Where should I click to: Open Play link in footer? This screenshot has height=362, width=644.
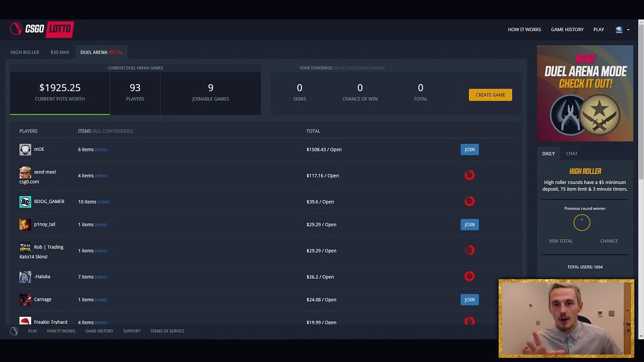tap(33, 331)
